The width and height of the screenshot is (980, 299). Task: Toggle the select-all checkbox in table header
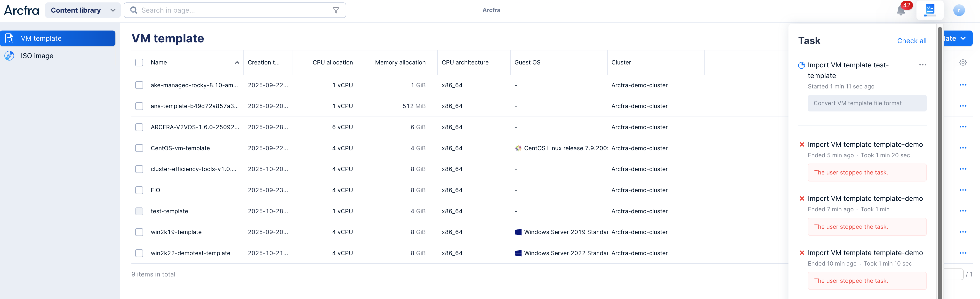pos(139,62)
